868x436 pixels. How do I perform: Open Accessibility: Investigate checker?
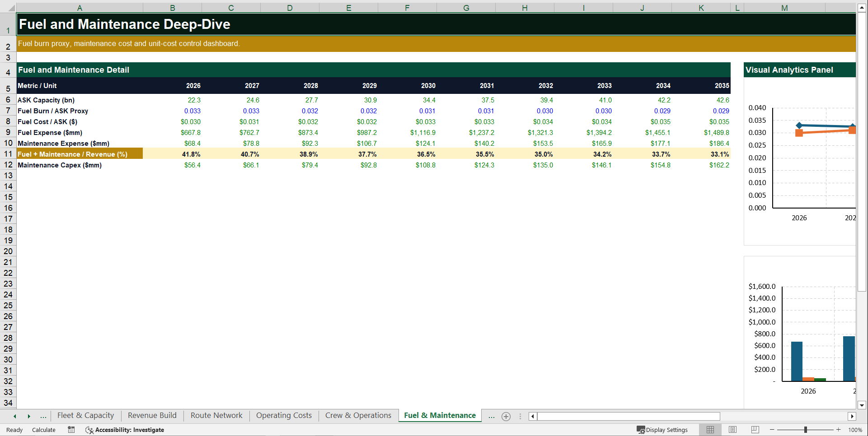click(124, 430)
